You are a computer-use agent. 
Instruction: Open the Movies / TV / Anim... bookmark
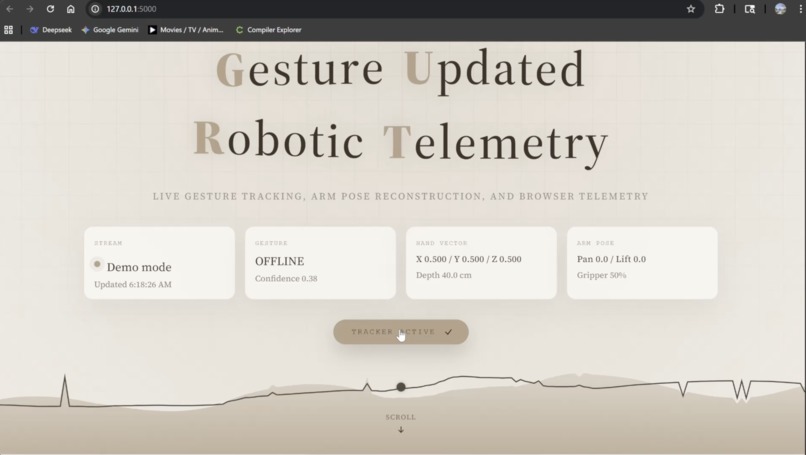click(186, 30)
